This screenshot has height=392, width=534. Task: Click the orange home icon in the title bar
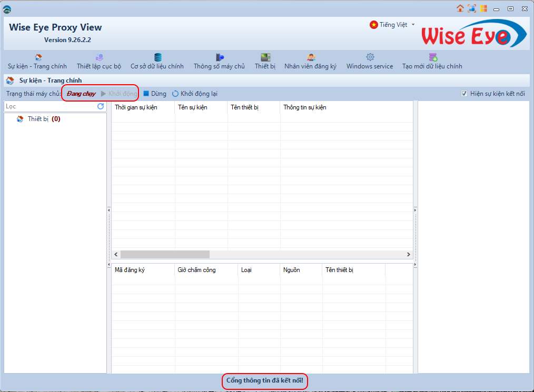(460, 8)
